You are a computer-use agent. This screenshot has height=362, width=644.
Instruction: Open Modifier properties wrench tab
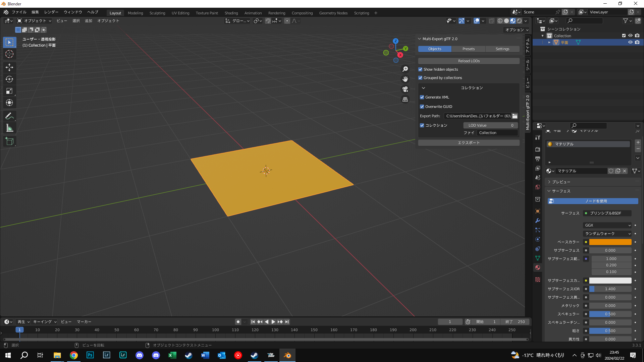[x=538, y=221]
